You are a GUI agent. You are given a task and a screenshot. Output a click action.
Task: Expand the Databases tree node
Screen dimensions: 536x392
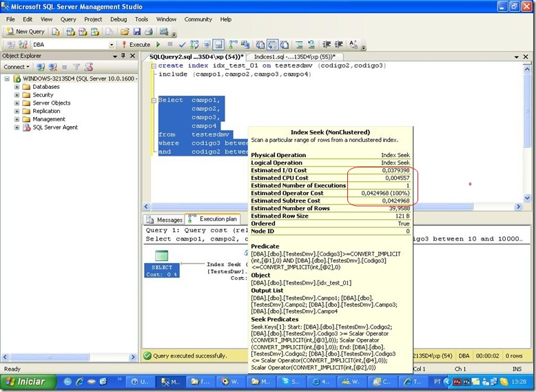click(17, 87)
